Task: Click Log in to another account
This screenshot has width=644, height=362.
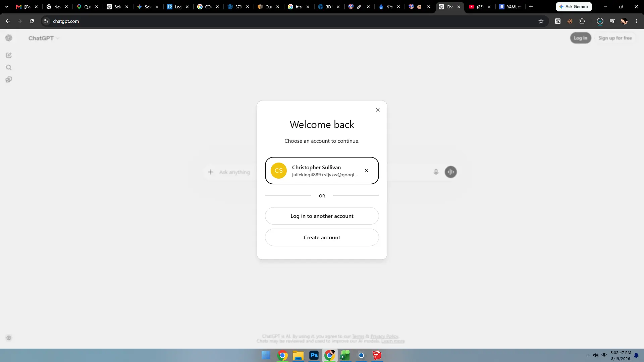Action: 322,216
